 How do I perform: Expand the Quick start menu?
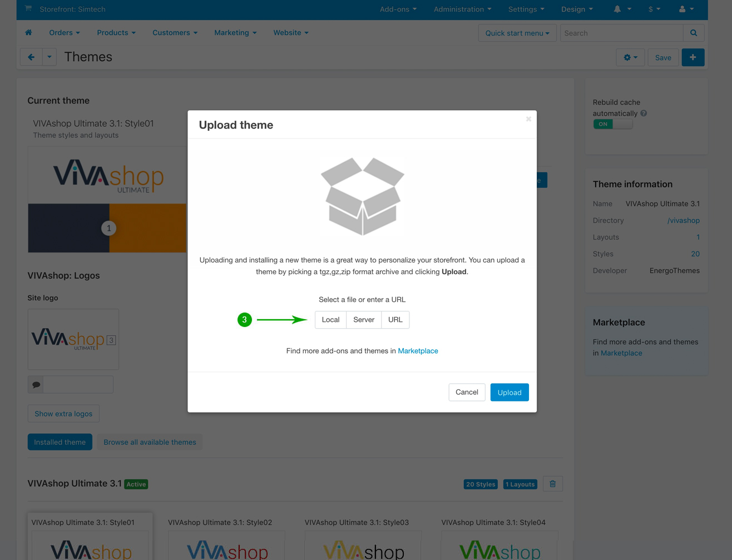click(517, 33)
